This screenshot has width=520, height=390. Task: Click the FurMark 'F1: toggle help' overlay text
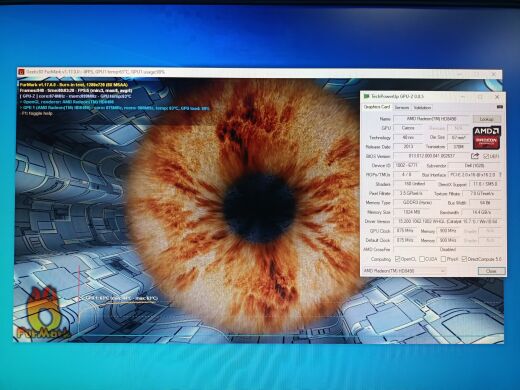click(37, 114)
